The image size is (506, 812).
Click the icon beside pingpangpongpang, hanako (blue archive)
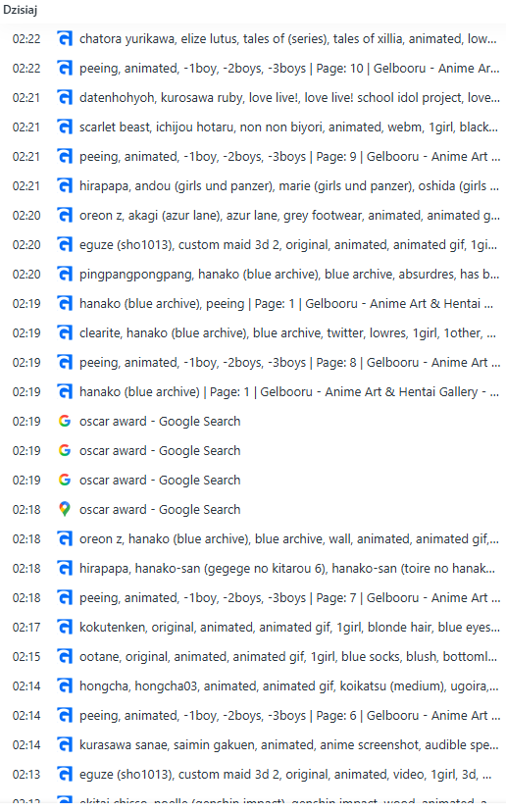tap(64, 274)
